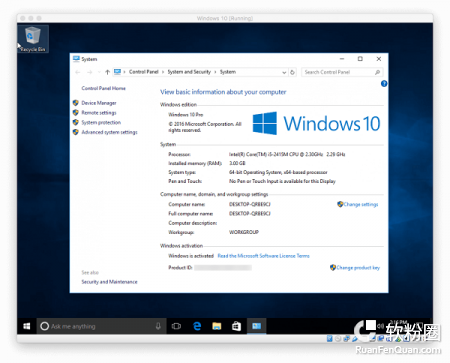The image size is (450, 363).
Task: Refresh the System control panel page
Action: coord(292,72)
